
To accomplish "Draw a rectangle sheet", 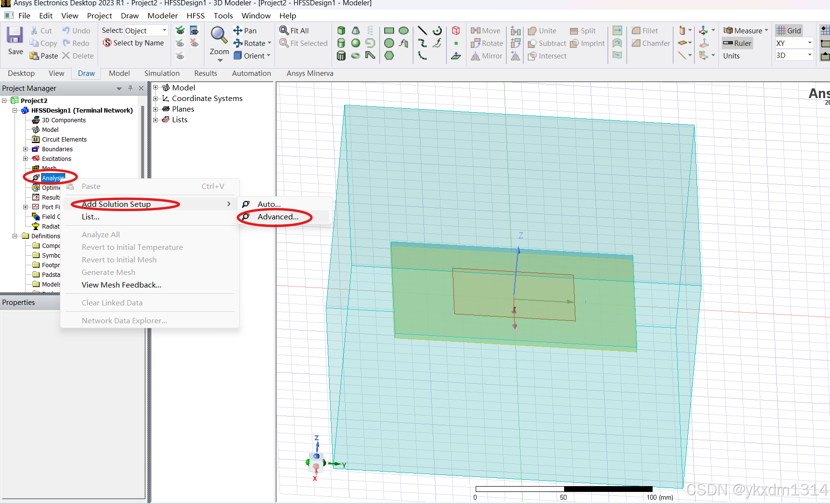I will [x=389, y=30].
